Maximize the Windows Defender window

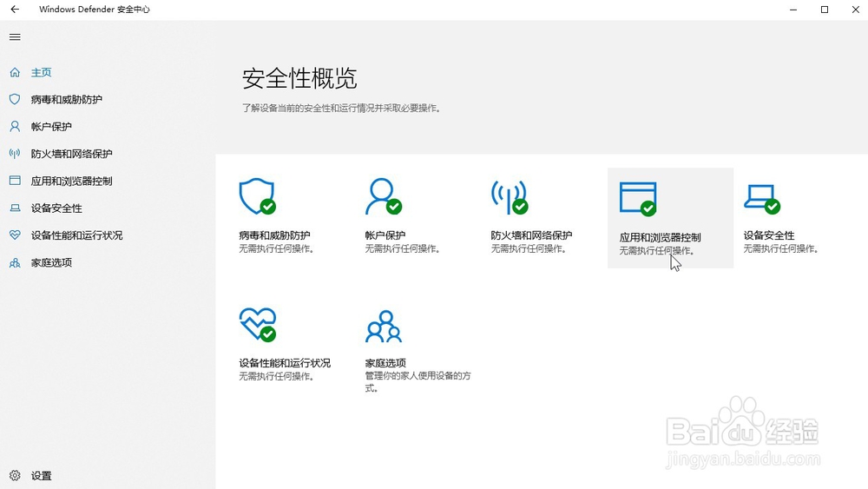825,10
